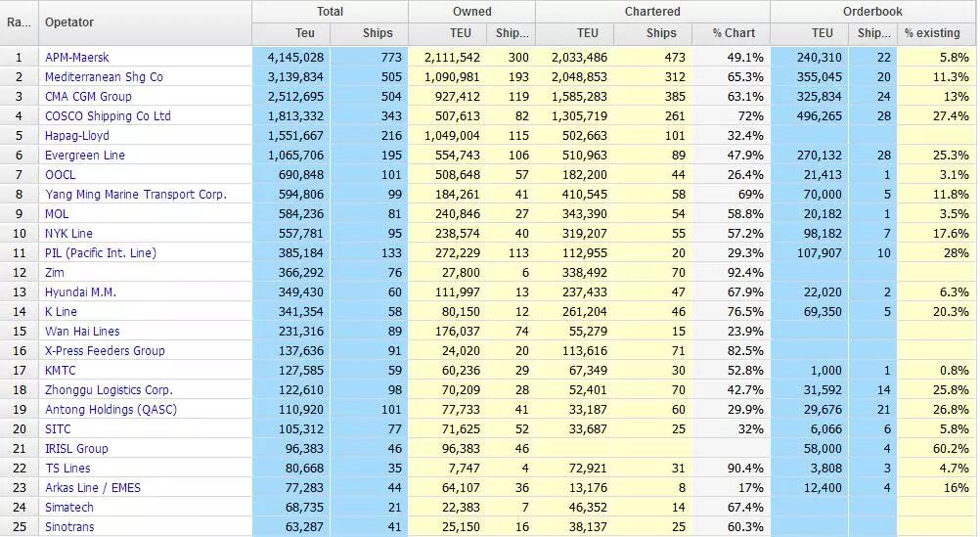Sort by % Chart column header
The image size is (980, 537).
pyautogui.click(x=732, y=33)
